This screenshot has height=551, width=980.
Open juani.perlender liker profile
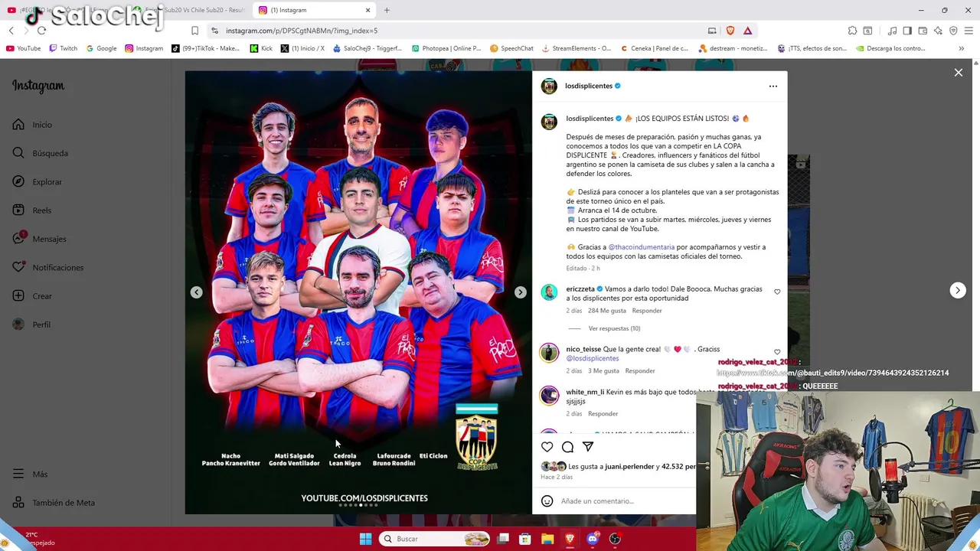pyautogui.click(x=629, y=467)
